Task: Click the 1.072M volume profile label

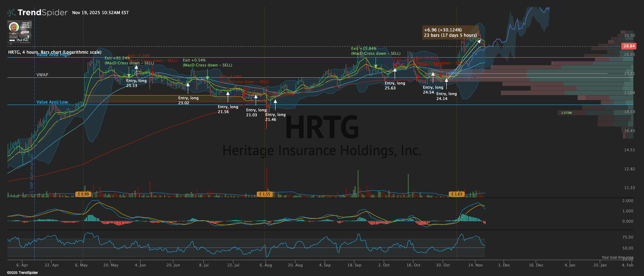Action: coord(566,113)
